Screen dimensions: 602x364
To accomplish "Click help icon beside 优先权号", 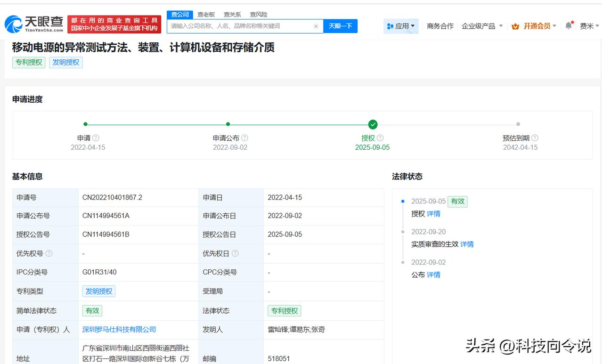I will point(49,253).
